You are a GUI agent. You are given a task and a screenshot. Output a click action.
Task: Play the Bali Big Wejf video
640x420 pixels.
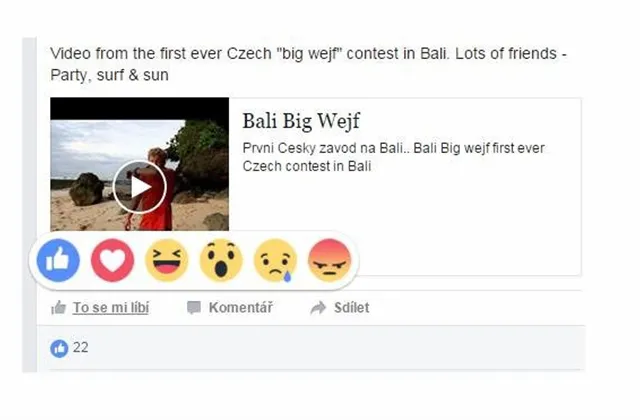click(140, 187)
